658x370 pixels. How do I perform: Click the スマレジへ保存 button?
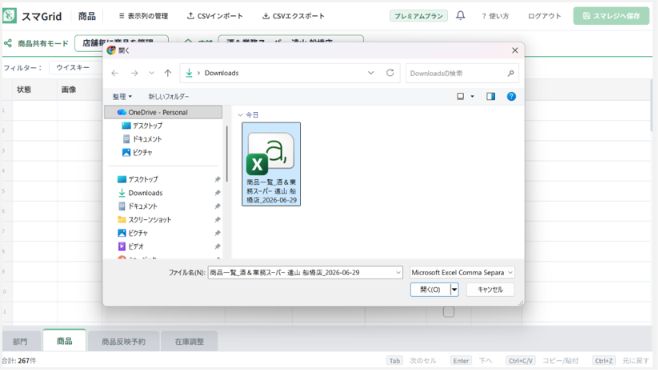tap(611, 16)
